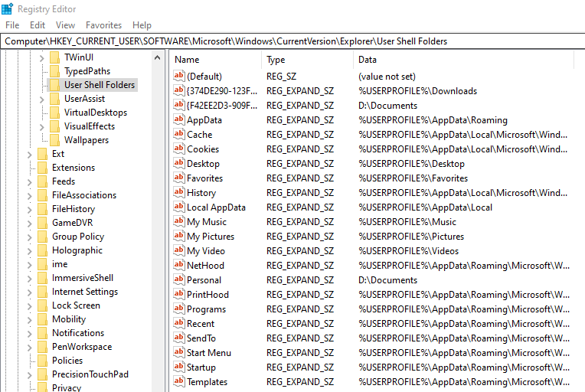Select the Extensions folder icon

pyautogui.click(x=42, y=168)
